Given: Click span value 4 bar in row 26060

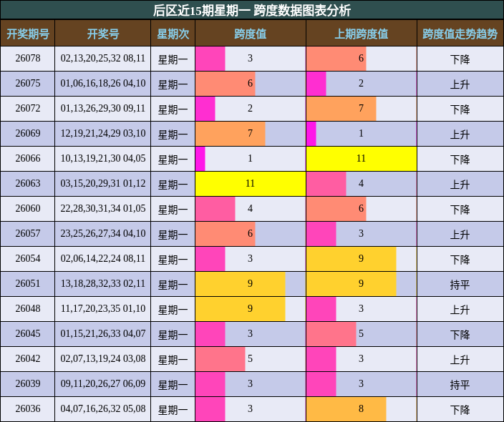Looking at the screenshot, I should coord(215,209).
